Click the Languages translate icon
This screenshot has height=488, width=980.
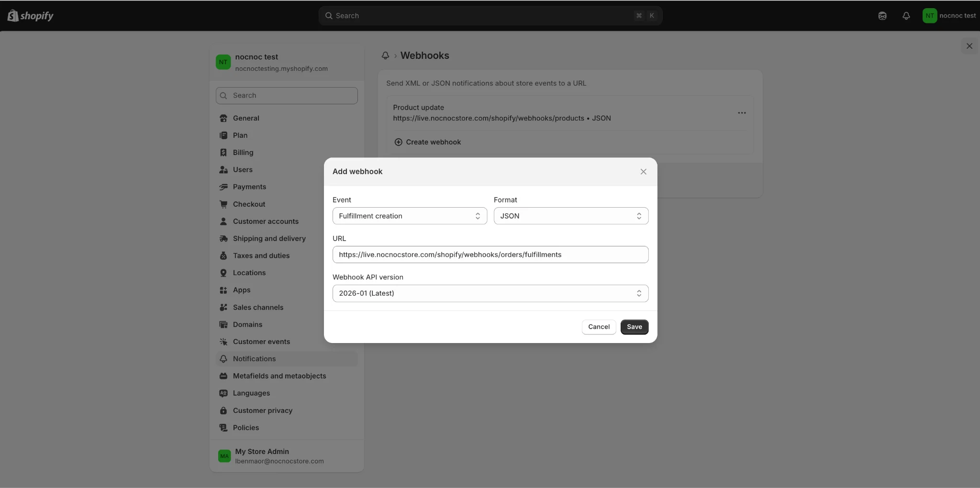click(x=223, y=393)
